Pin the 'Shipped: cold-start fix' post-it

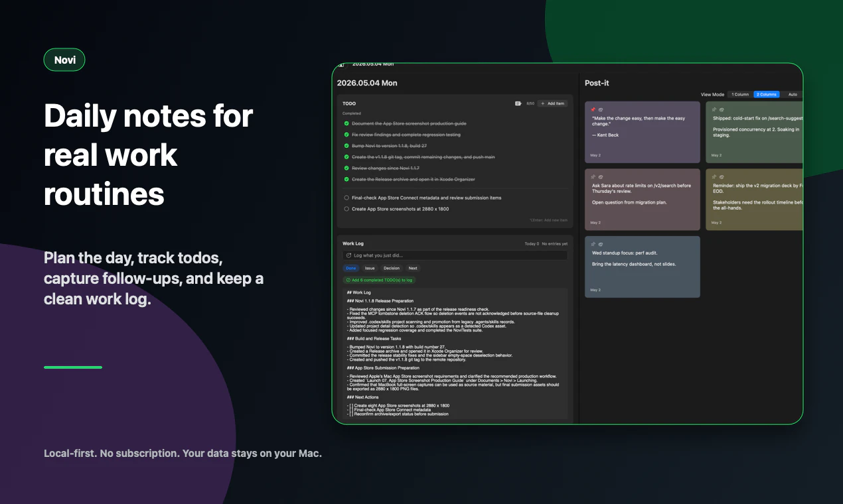714,109
